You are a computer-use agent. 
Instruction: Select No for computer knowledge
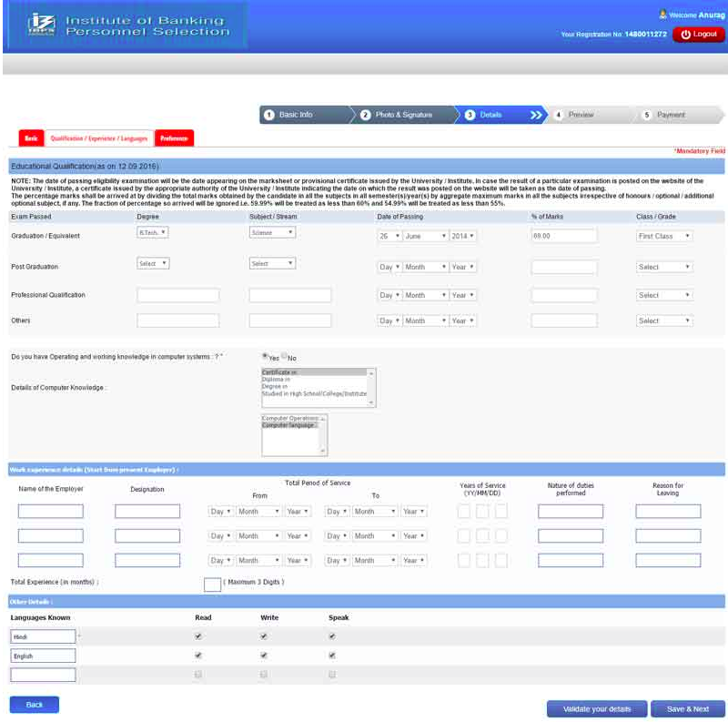click(x=284, y=357)
